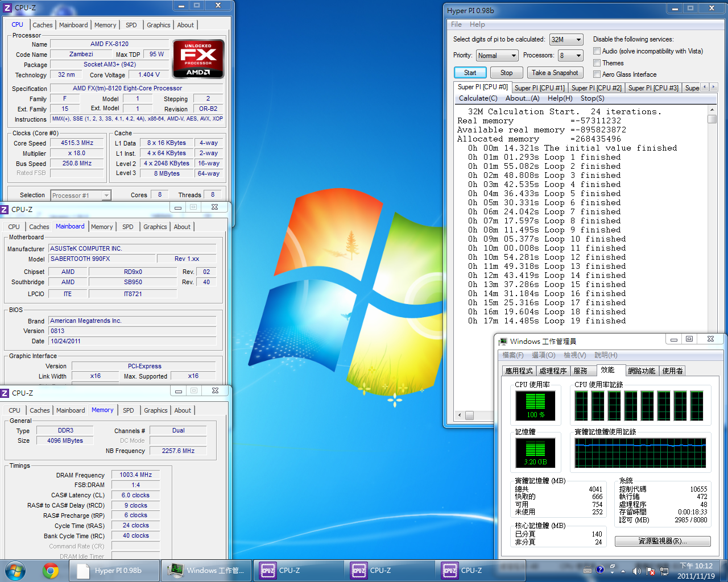Click the CPU 使用率 100% meter
Viewport: 728px width, 582px height.
click(535, 405)
